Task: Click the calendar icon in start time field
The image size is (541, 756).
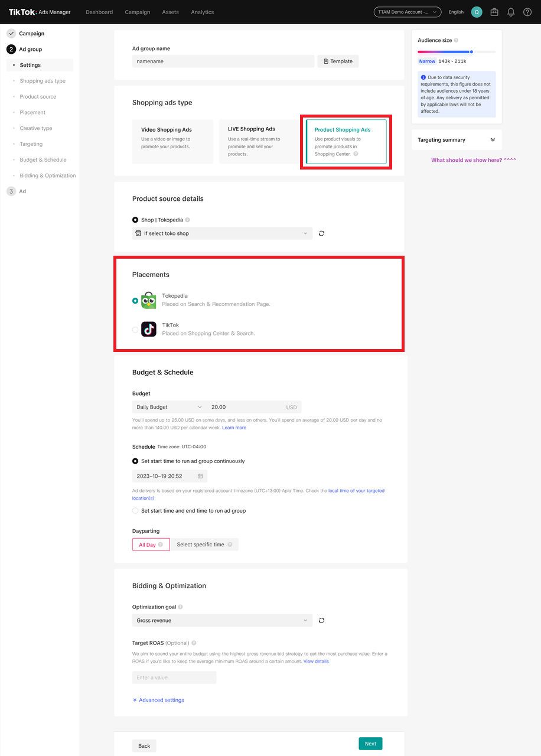Action: tap(200, 476)
